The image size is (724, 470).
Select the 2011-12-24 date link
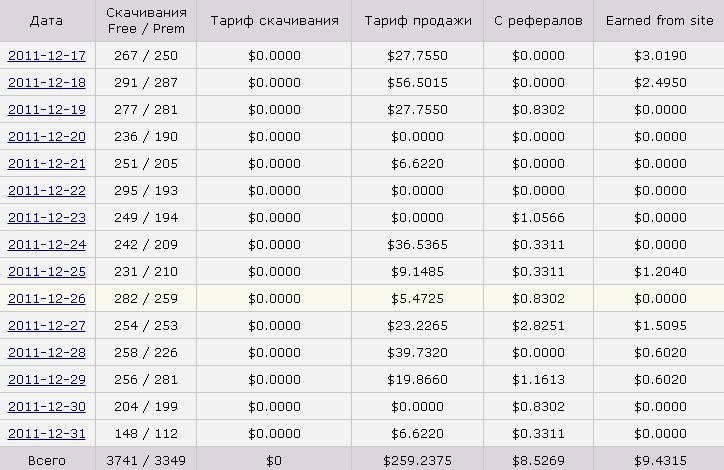47,245
